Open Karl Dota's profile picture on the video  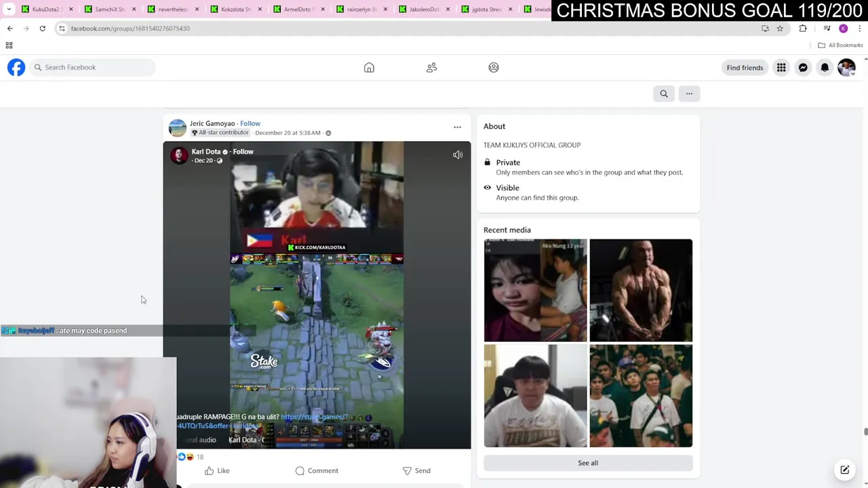pos(179,155)
